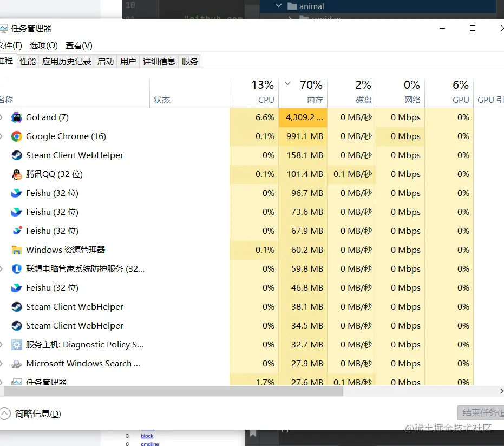Switch to the 用户 tab
This screenshot has width=504, height=446.
[128, 61]
